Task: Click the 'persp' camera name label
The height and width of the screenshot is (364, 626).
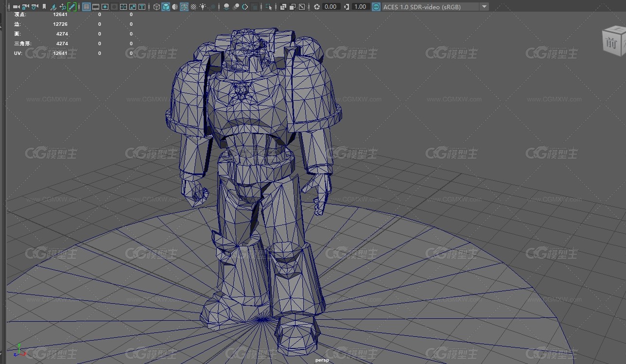Action: [x=322, y=360]
